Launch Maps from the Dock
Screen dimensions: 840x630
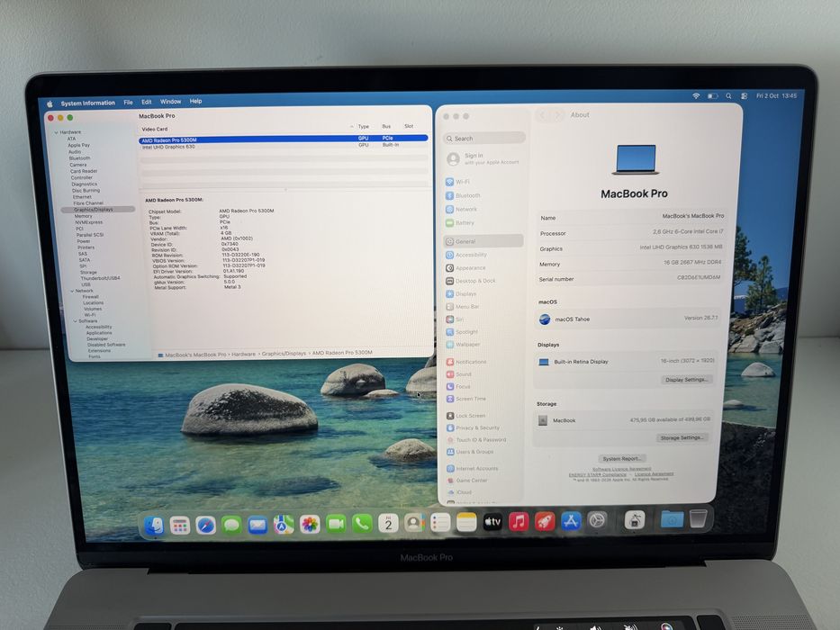point(284,525)
